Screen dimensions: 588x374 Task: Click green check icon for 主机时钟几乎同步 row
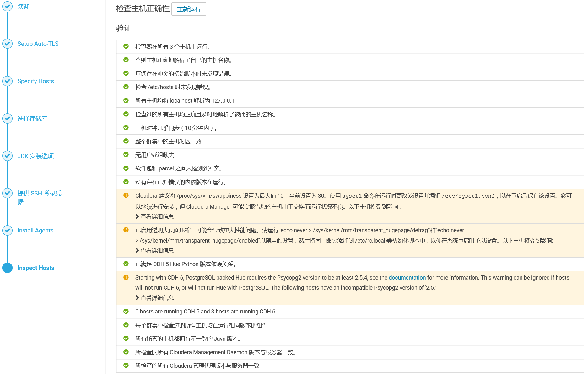click(x=126, y=128)
